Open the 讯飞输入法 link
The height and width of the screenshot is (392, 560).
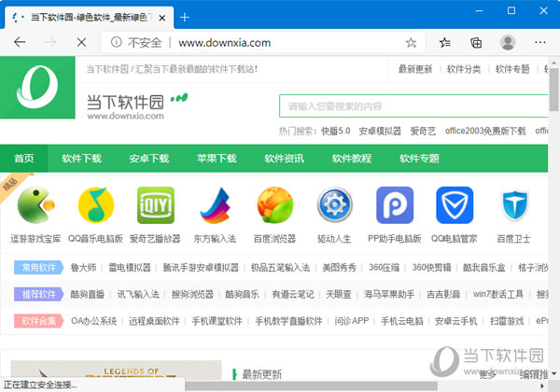click(x=138, y=294)
